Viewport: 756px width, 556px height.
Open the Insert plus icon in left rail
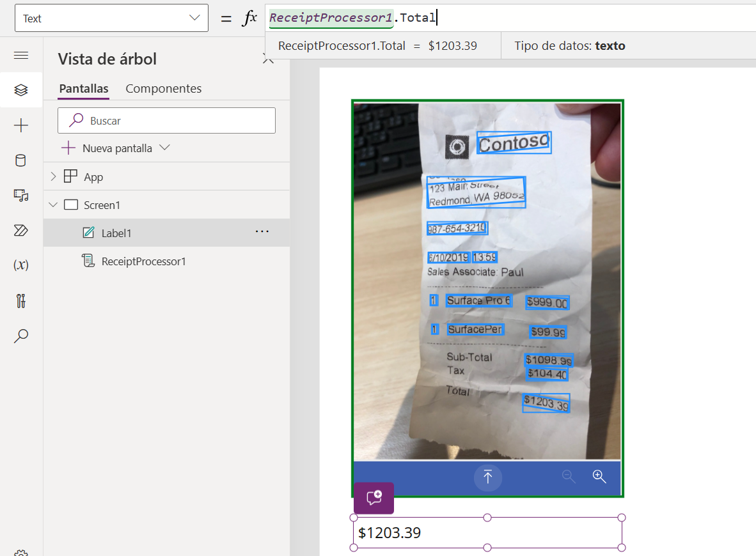[20, 125]
